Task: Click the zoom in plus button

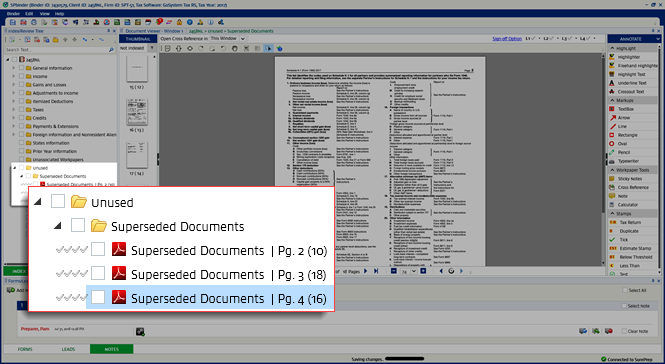Action: point(423,271)
